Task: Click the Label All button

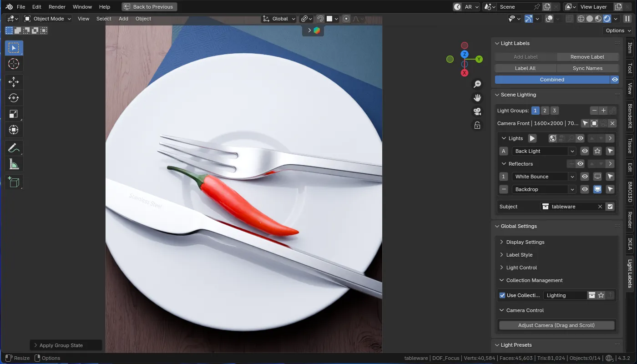Action: (526, 68)
